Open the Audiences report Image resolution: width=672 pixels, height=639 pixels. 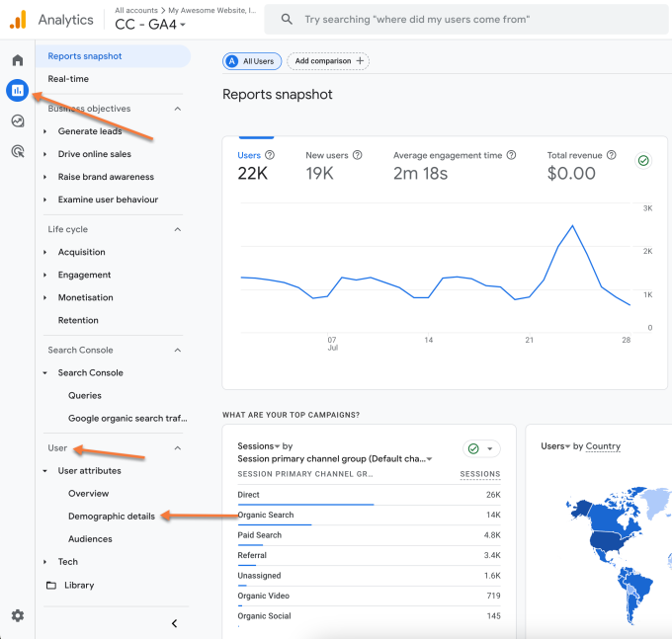coord(90,539)
